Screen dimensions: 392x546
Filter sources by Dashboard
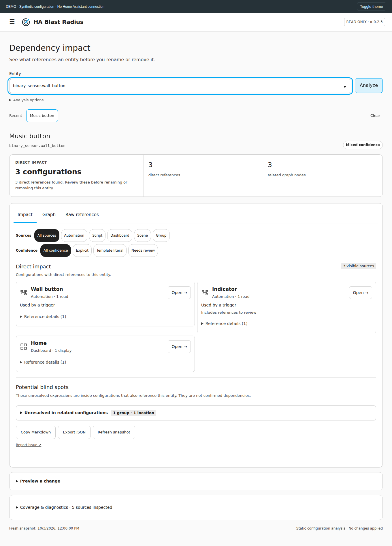click(x=120, y=235)
